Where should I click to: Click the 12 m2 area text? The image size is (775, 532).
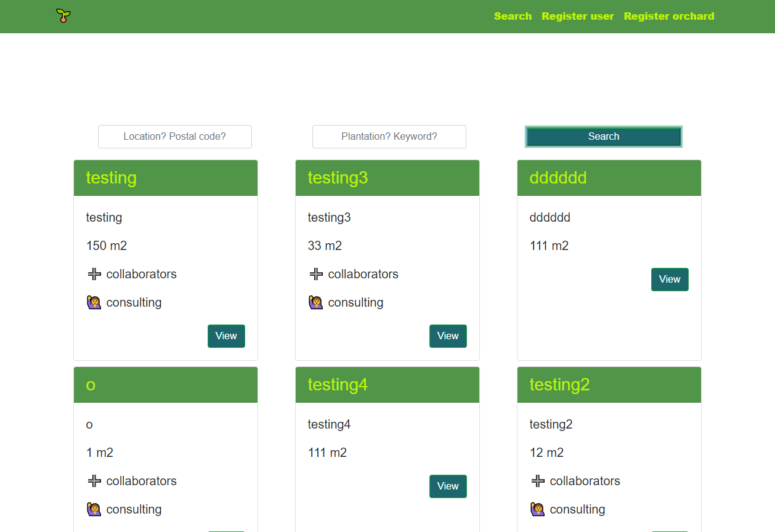[546, 453]
